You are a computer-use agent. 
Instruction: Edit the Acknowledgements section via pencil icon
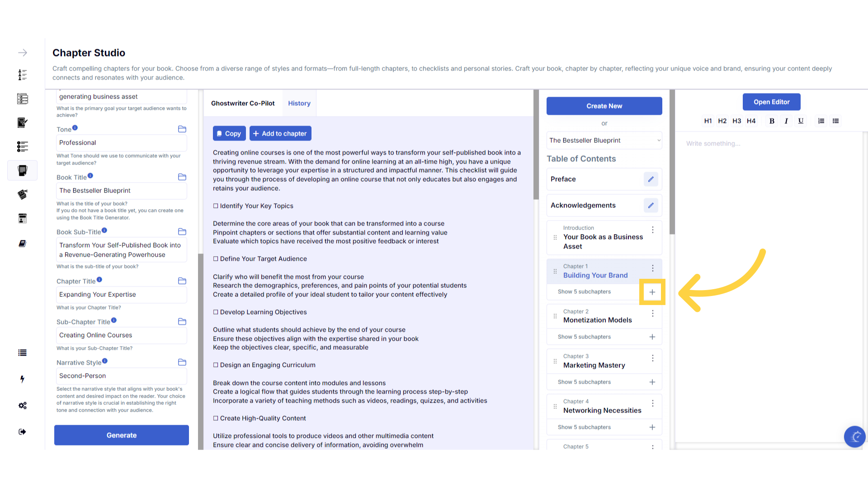pyautogui.click(x=651, y=206)
